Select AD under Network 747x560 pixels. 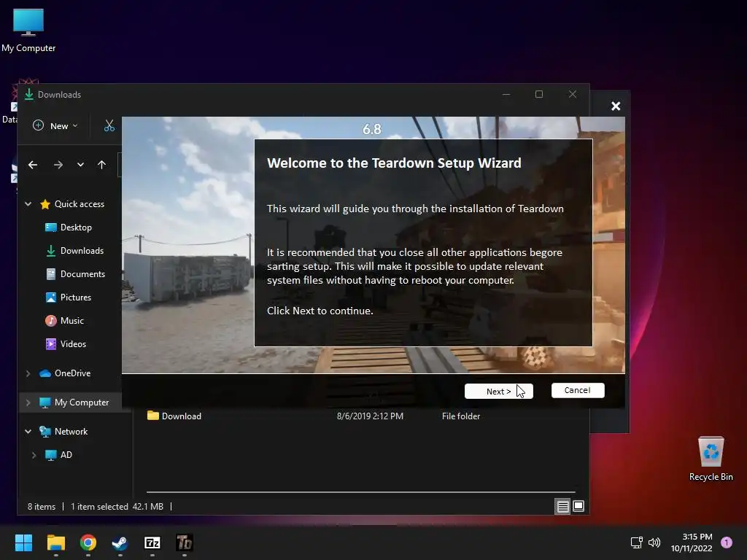[x=66, y=455]
